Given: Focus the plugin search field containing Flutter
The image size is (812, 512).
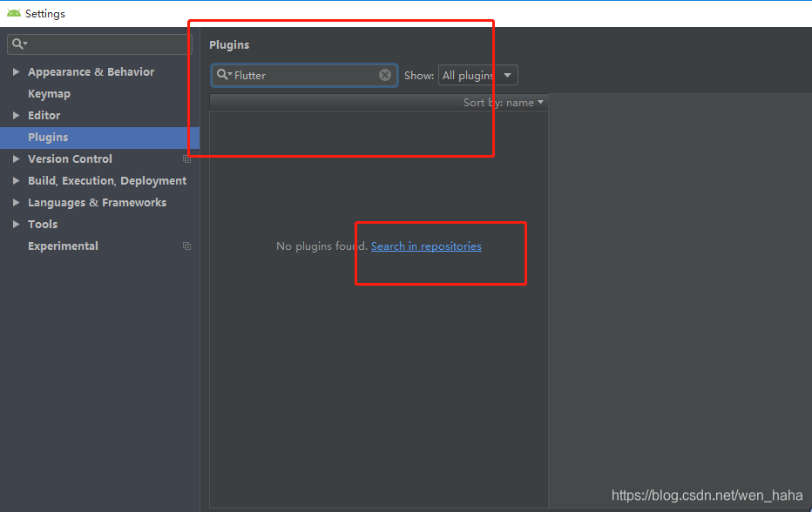Looking at the screenshot, I should pyautogui.click(x=305, y=75).
